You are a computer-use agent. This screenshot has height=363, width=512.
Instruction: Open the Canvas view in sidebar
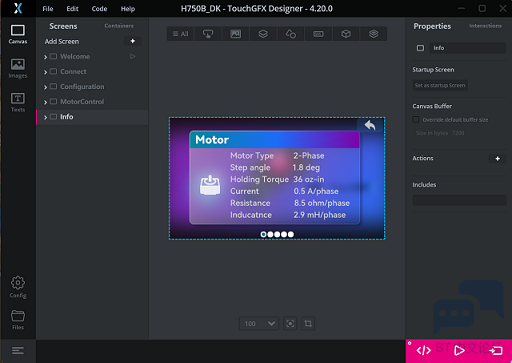coord(18,34)
